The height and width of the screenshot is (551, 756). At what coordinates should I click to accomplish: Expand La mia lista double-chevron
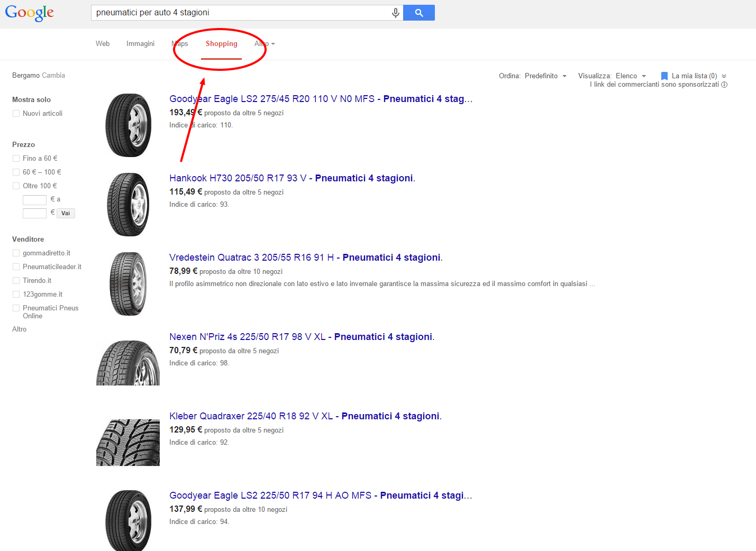(724, 76)
